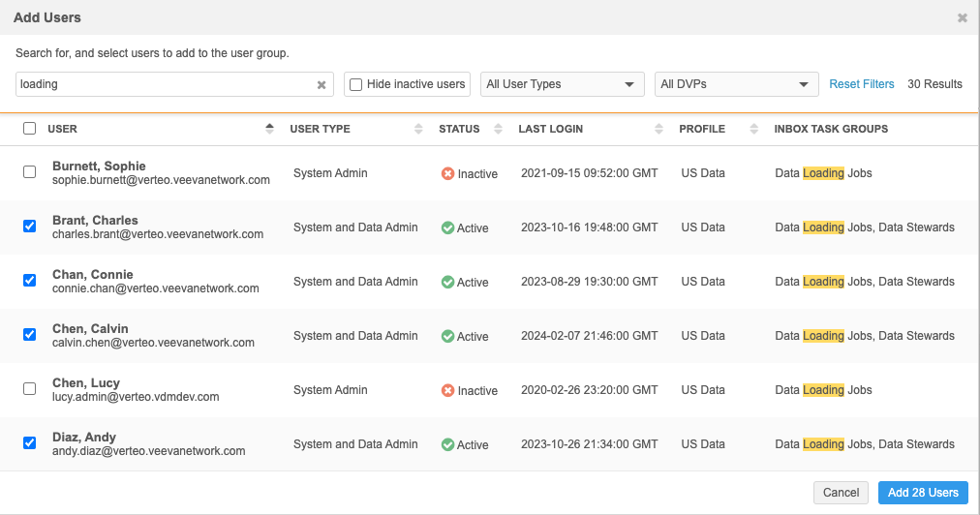Clear the search field with the X icon

(322, 85)
